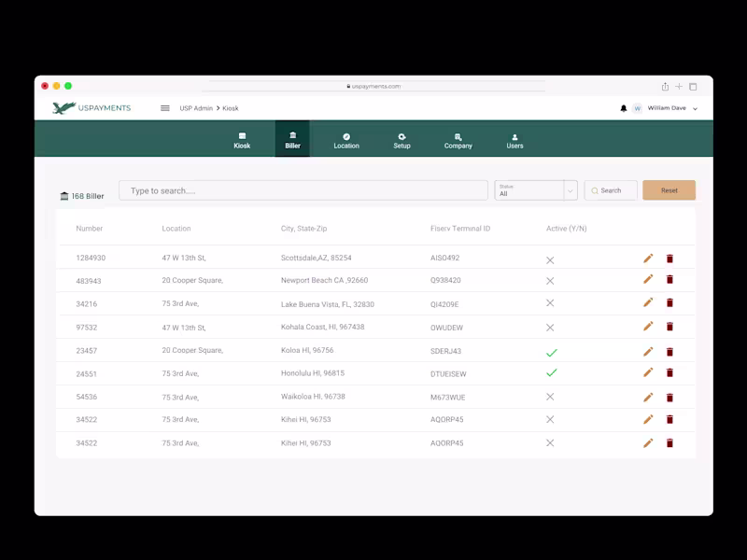Viewport: 747px width, 560px height.
Task: Click terminal ID DTUEISEW
Action: click(448, 374)
